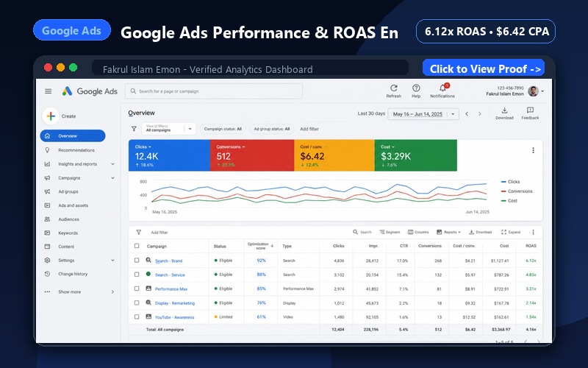
Task: Check the YouTube - Awareness row checkbox
Action: (x=137, y=316)
